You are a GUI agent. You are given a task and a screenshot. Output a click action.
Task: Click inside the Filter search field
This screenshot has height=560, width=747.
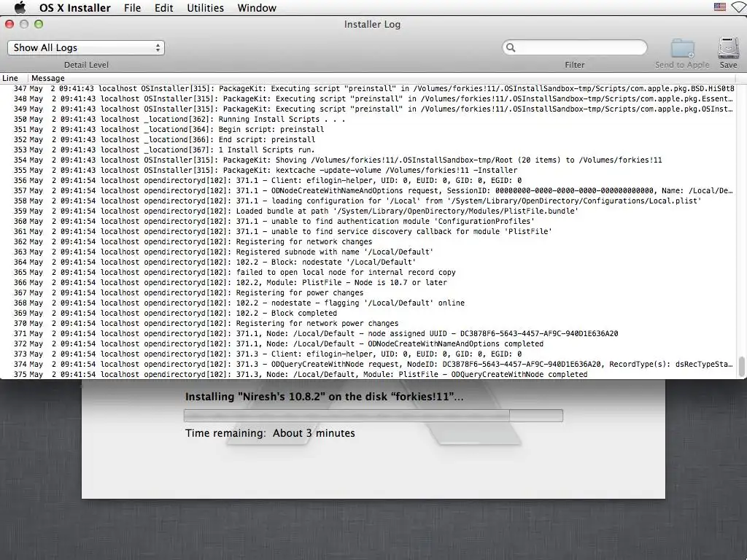(x=575, y=47)
